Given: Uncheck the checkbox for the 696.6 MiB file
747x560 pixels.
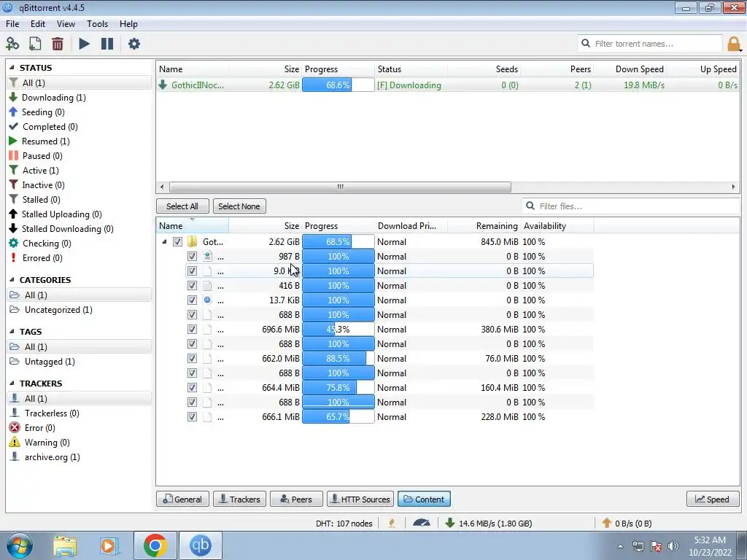Looking at the screenshot, I should tap(192, 330).
